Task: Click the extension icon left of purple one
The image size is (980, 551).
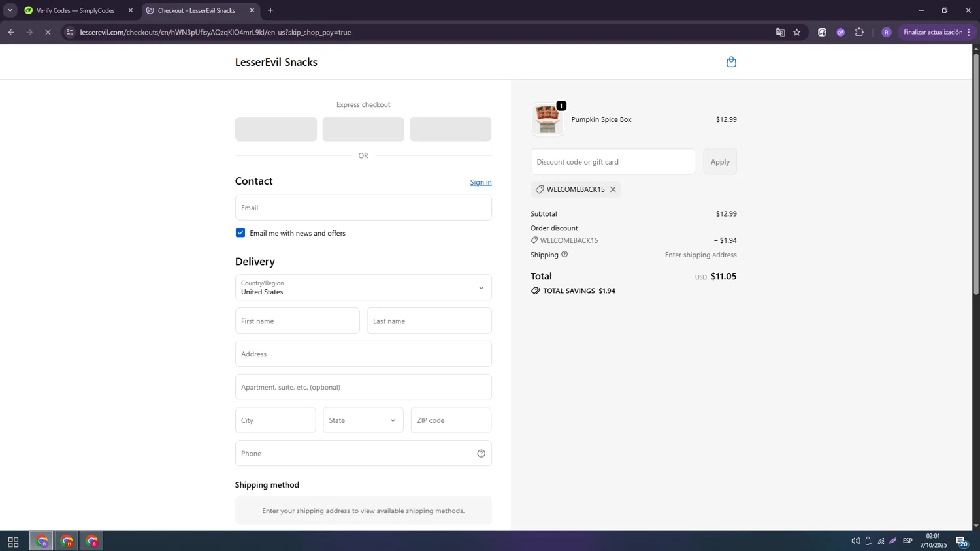Action: click(823, 32)
